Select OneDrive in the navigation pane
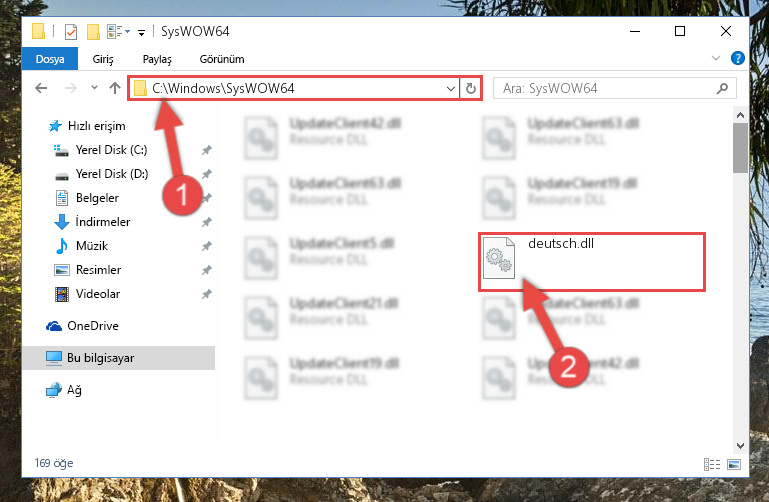The image size is (769, 502). (x=93, y=326)
